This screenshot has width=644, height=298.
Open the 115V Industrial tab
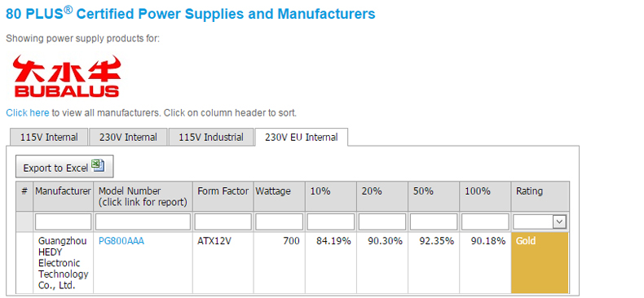point(211,137)
